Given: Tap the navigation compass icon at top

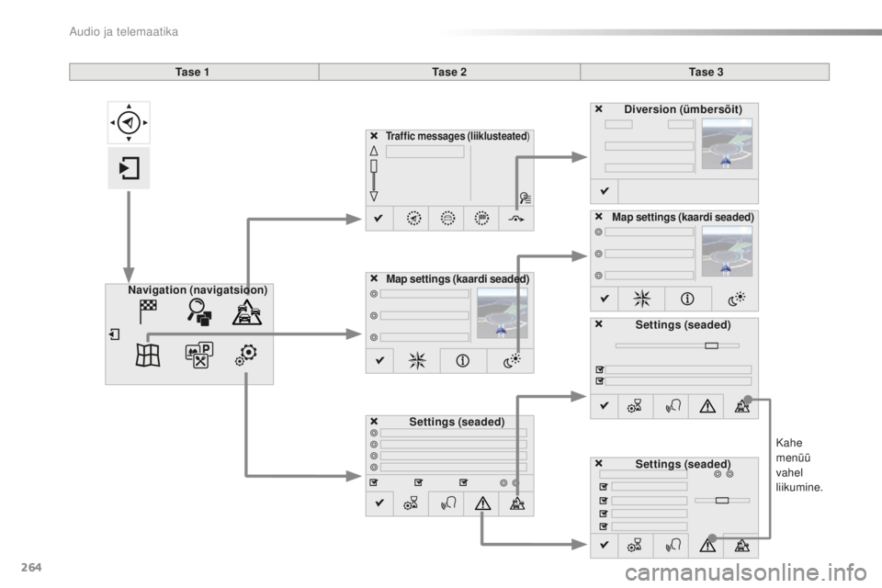Looking at the screenshot, I should coord(129,122).
